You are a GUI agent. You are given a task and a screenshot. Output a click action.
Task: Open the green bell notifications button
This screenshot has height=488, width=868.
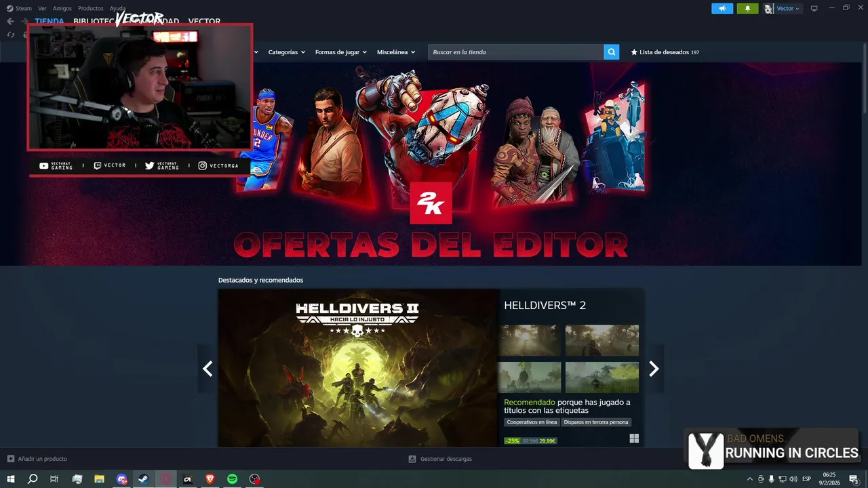[747, 8]
